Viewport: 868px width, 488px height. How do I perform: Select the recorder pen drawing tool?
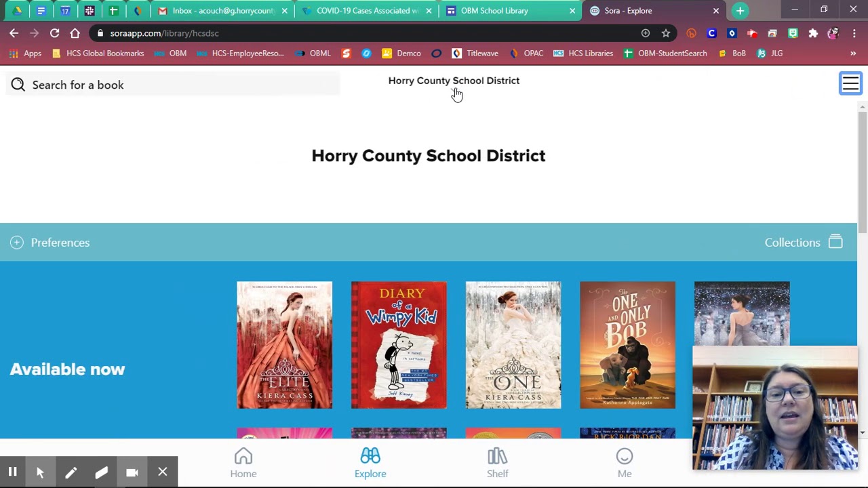coord(71,472)
